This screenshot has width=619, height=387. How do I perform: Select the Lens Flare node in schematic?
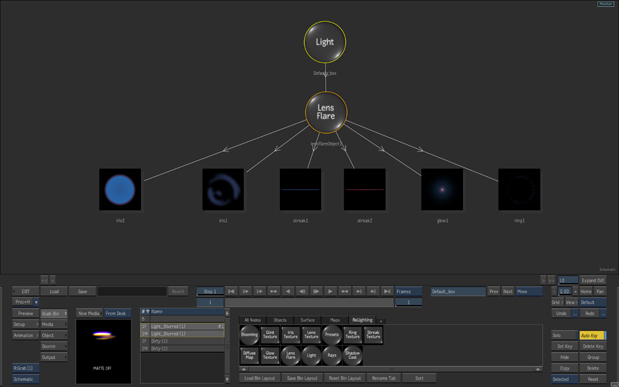point(326,112)
